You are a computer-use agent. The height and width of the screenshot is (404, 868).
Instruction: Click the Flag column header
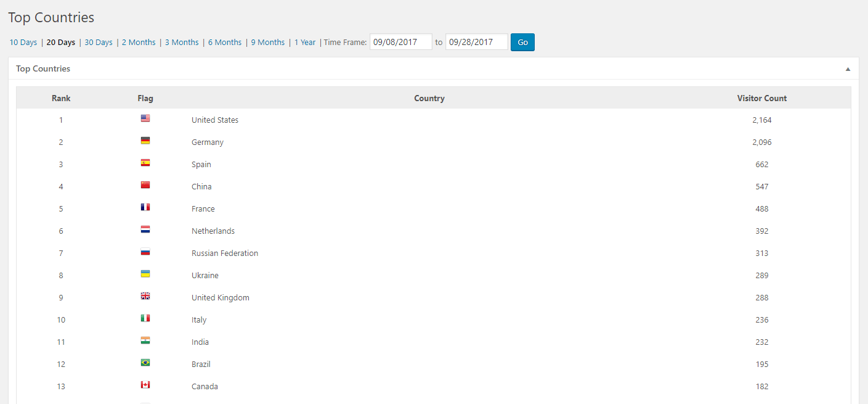(x=145, y=98)
